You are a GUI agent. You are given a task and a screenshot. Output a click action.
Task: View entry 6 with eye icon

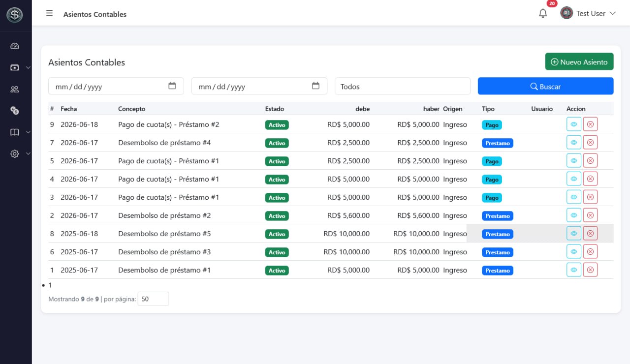coord(574,252)
